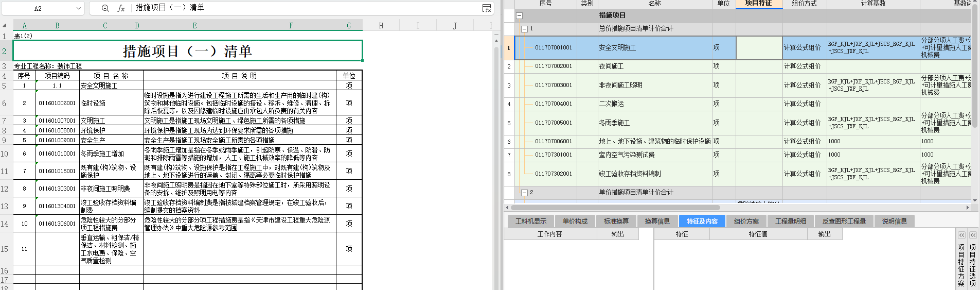Screen dimensions: 980x290
Task: Click the 竣工验收存档资料编制 row in right grid
Action: [630, 174]
